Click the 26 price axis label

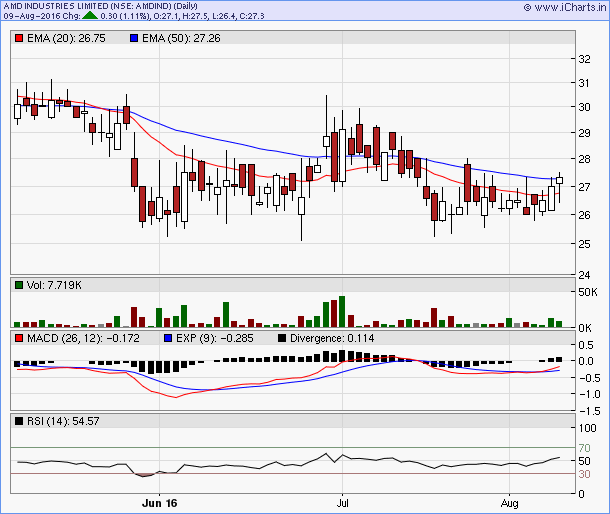tap(584, 215)
